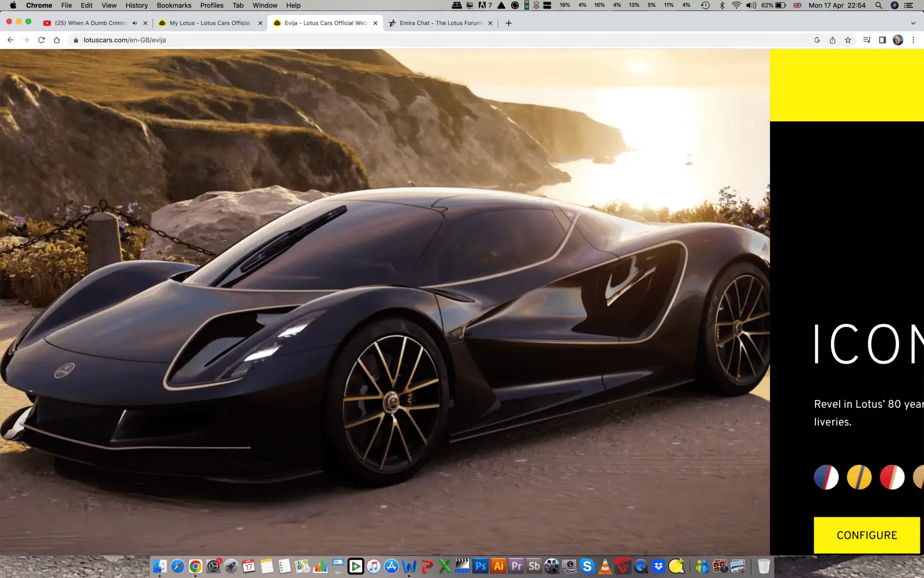Open the Chrome three-dot menu
Viewport: 924px width, 578px height.
[913, 40]
